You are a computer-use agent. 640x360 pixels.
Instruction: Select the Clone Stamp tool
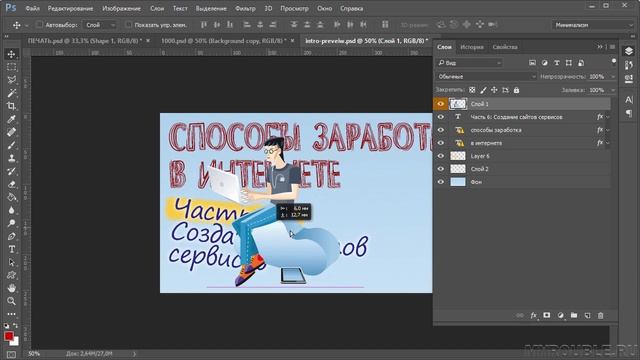pyautogui.click(x=11, y=158)
